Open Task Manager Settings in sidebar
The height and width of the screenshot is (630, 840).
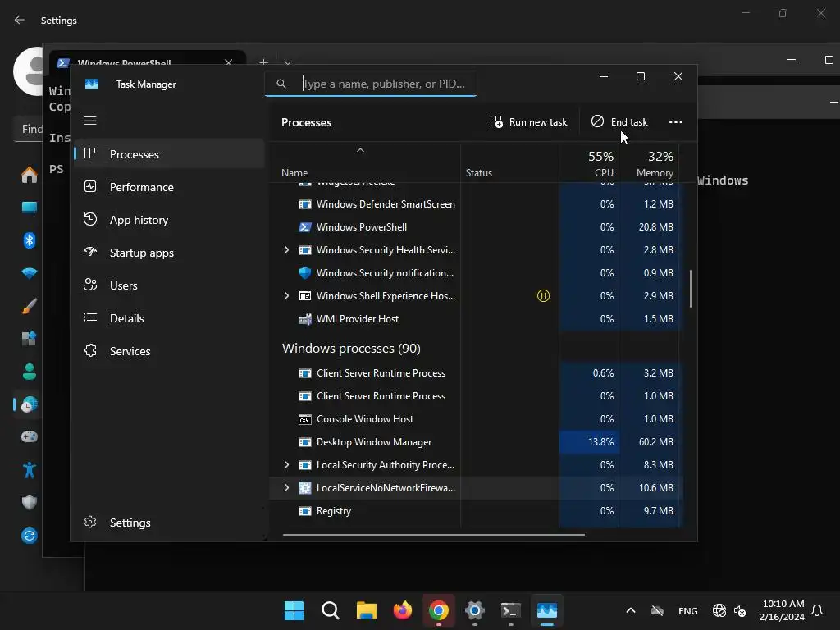coord(169,523)
